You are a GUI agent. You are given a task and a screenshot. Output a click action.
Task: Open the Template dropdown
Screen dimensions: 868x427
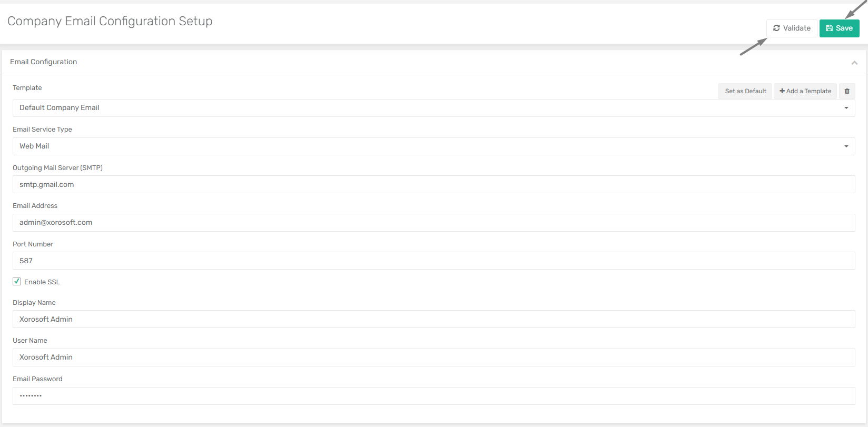[434, 108]
